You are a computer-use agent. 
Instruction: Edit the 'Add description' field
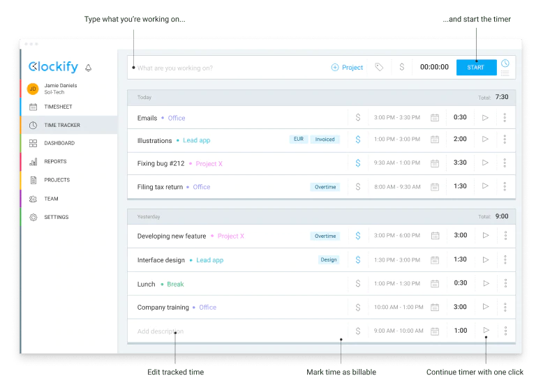[161, 331]
